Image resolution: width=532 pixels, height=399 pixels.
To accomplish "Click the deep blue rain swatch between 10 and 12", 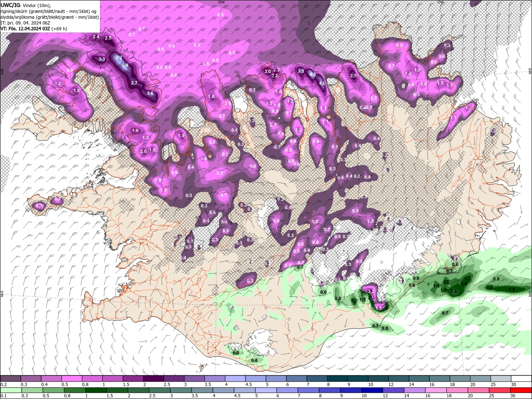I will (373, 390).
